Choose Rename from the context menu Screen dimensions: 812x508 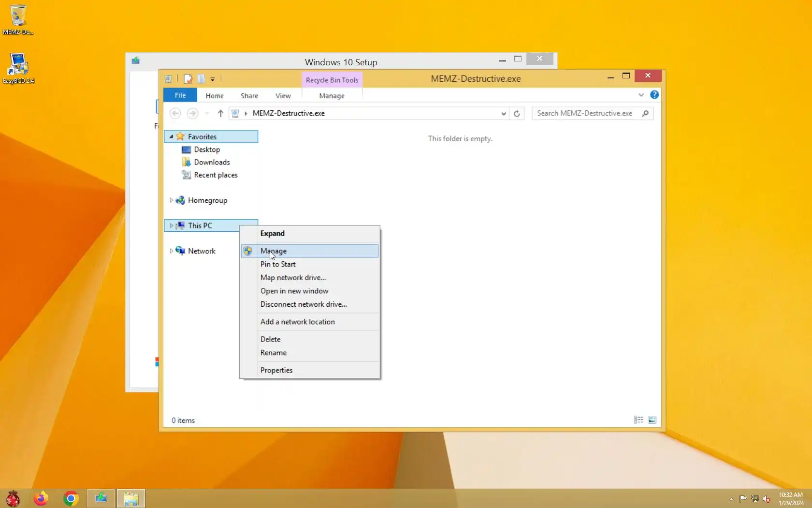(310, 353)
